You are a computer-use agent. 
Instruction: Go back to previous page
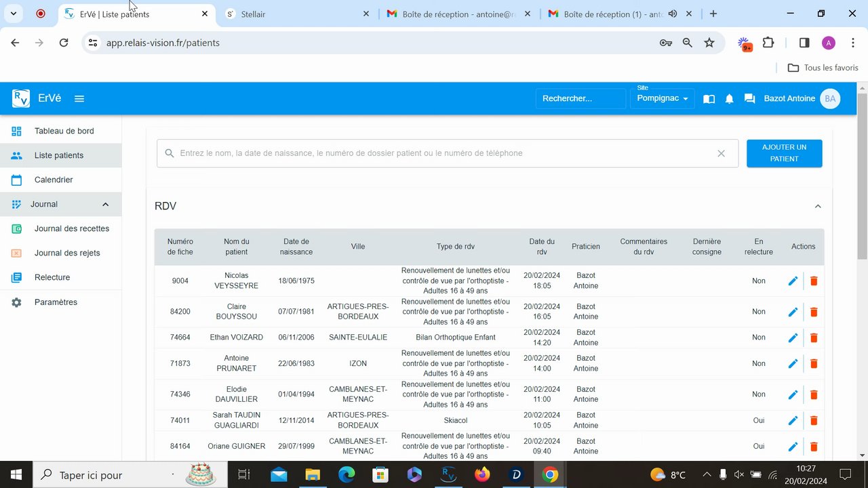pyautogui.click(x=15, y=43)
